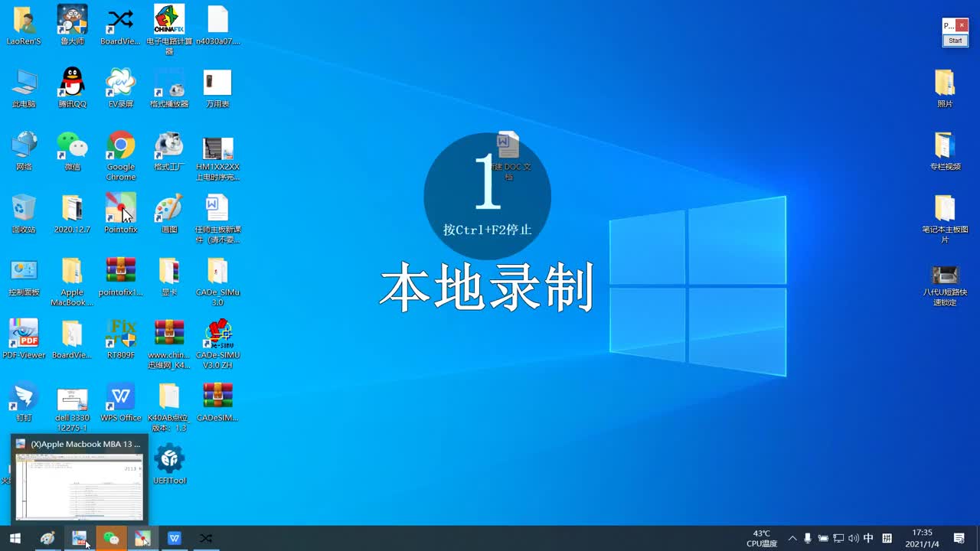Open the LaoRen'S user folder icon
This screenshot has width=980, height=551.
coord(24,25)
